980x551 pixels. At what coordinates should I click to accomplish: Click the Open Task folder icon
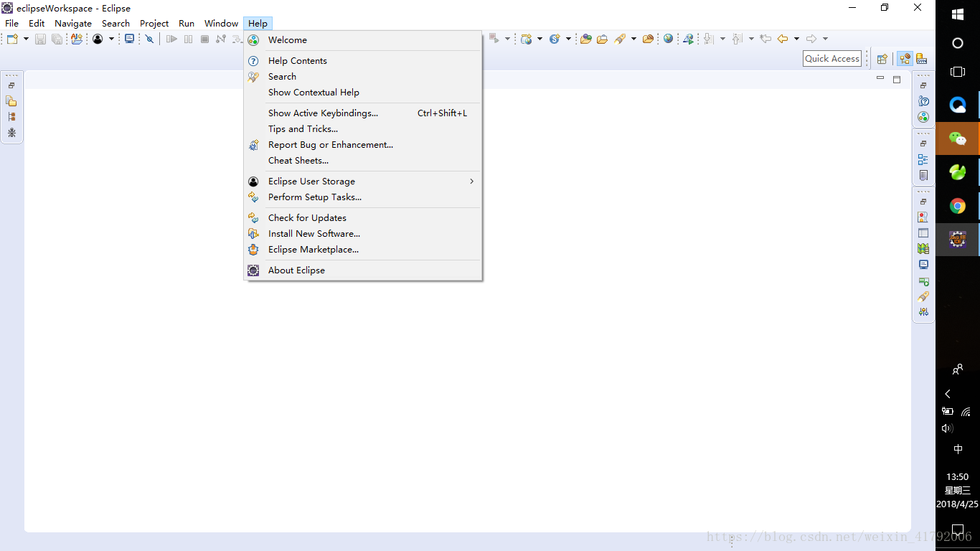click(x=602, y=39)
